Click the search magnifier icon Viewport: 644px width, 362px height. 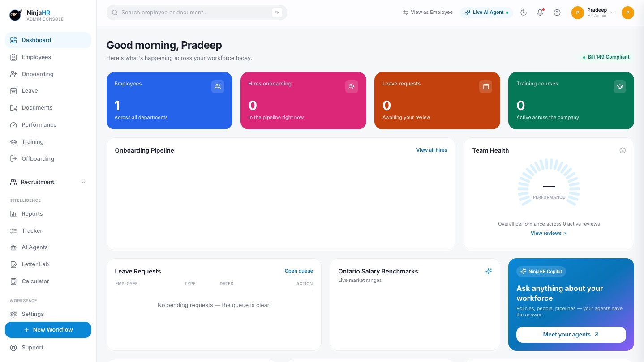coord(115,13)
